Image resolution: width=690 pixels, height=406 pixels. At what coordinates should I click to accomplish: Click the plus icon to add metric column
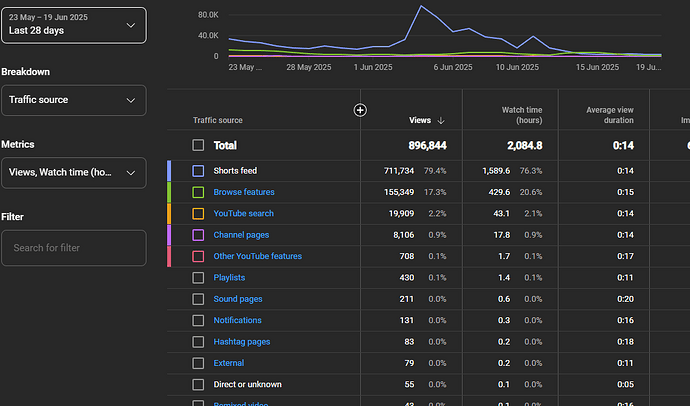click(361, 110)
